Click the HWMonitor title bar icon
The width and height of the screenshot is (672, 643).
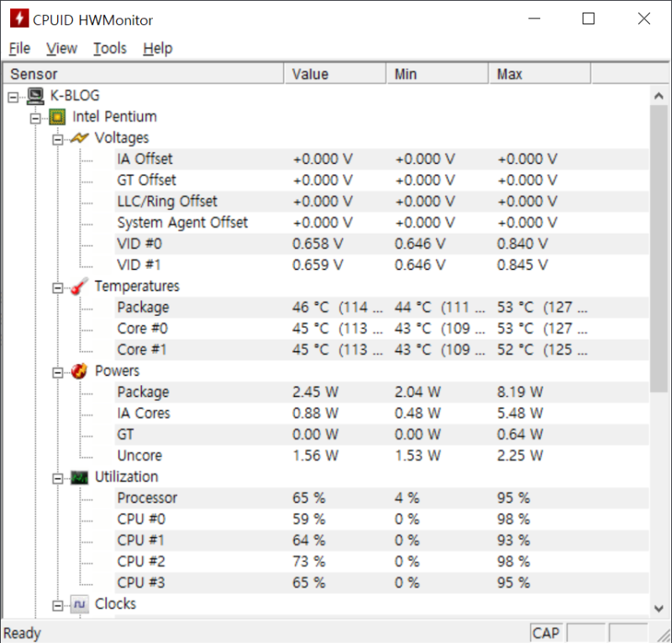(x=18, y=18)
